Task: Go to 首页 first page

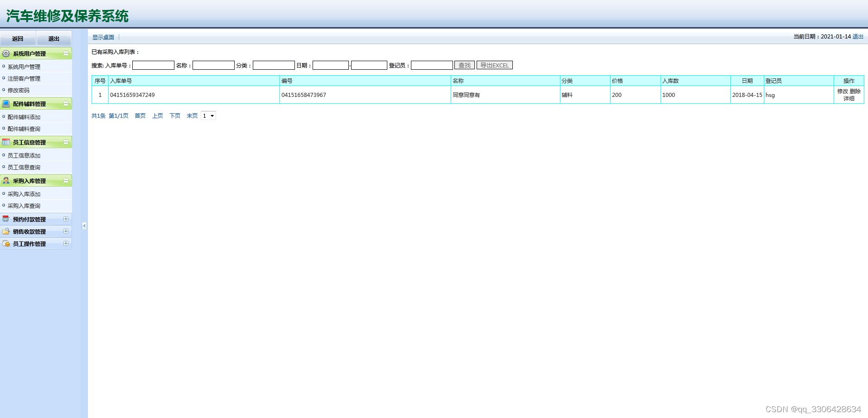Action: [140, 116]
